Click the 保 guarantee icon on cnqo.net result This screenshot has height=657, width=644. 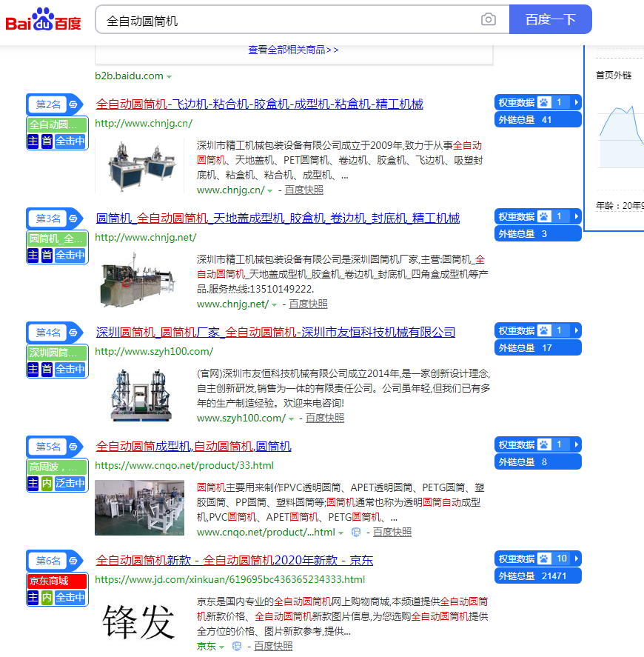[356, 532]
